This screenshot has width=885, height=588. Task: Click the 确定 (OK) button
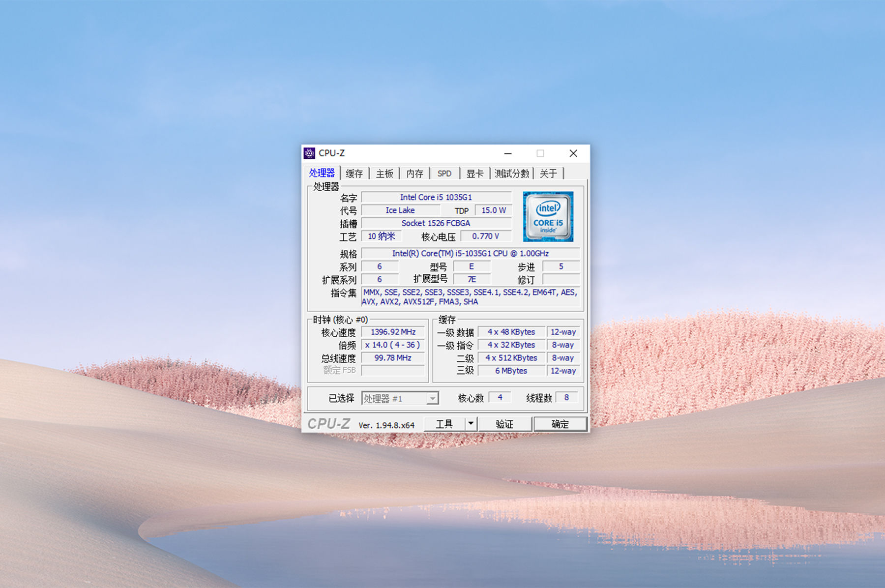560,423
